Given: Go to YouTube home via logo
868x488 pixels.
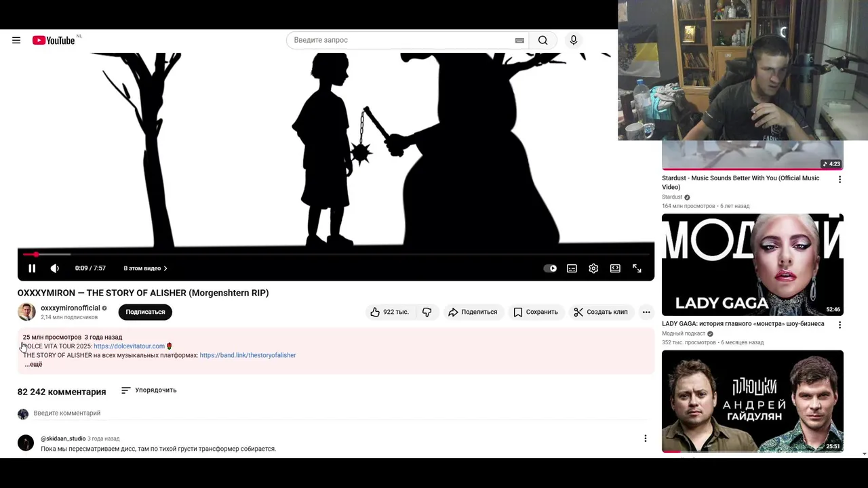Looking at the screenshot, I should coord(54,40).
